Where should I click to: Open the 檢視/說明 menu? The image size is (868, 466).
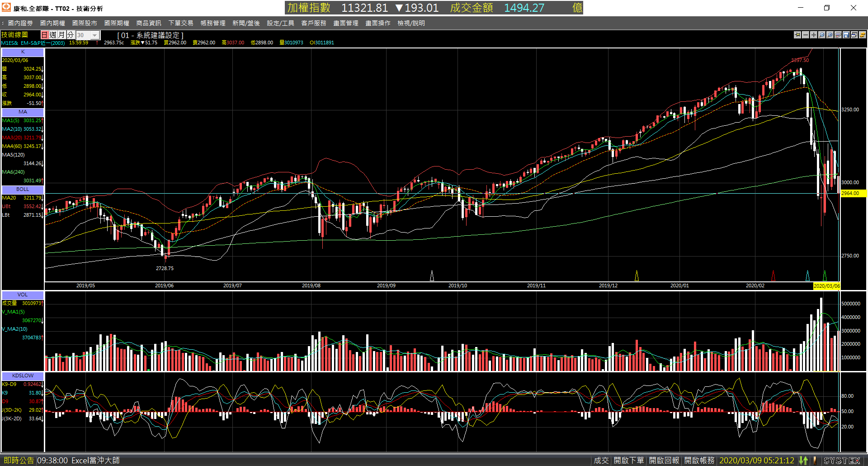(411, 23)
